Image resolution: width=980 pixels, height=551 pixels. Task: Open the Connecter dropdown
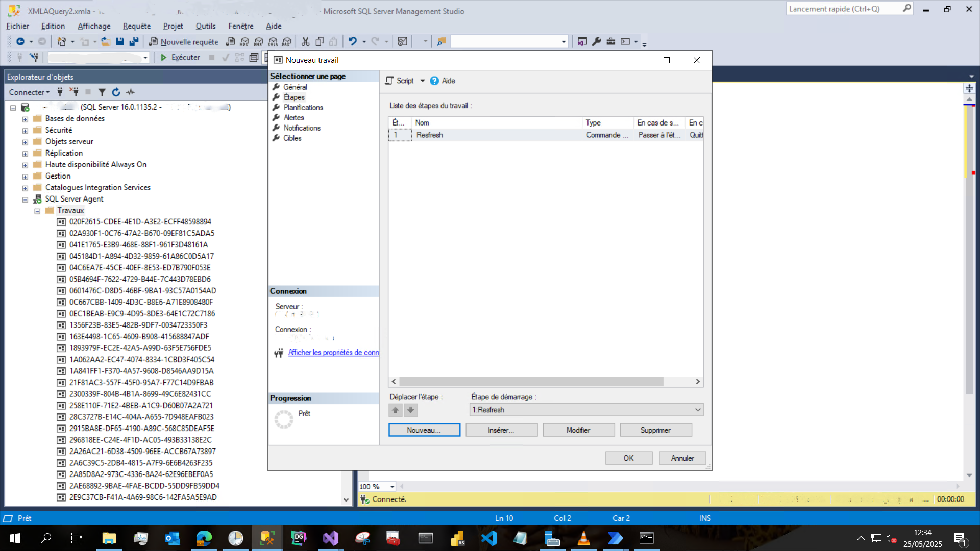[x=29, y=92]
